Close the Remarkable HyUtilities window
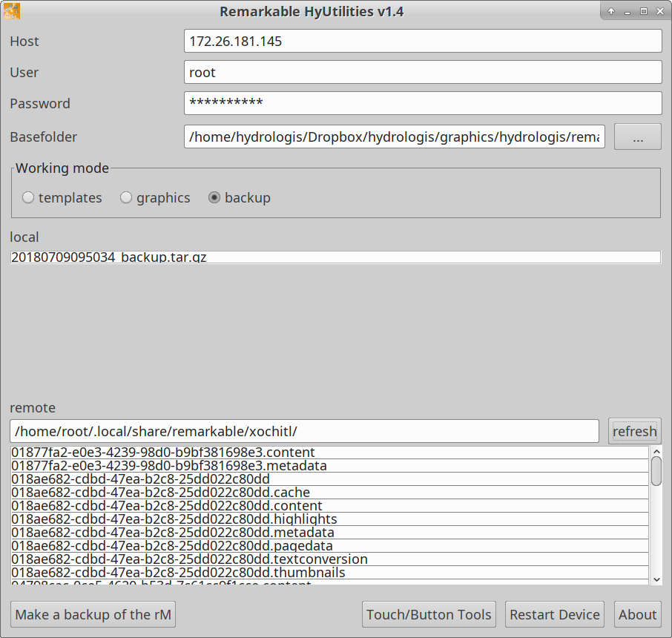The width and height of the screenshot is (672, 638). click(660, 12)
